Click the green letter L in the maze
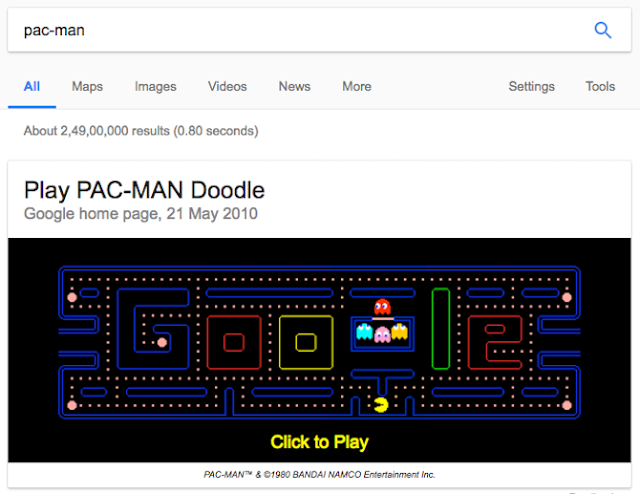 (x=441, y=329)
